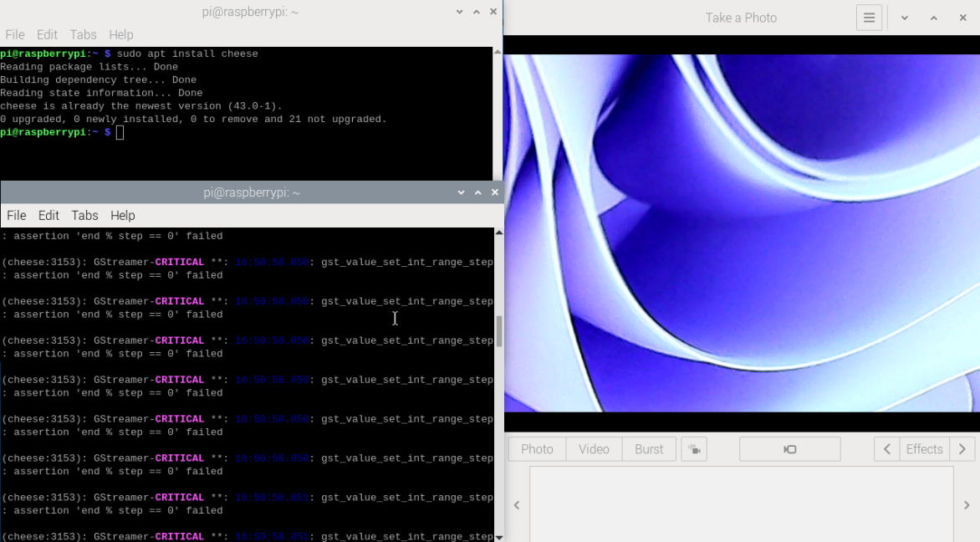Minimize the top terminal window

click(459, 12)
